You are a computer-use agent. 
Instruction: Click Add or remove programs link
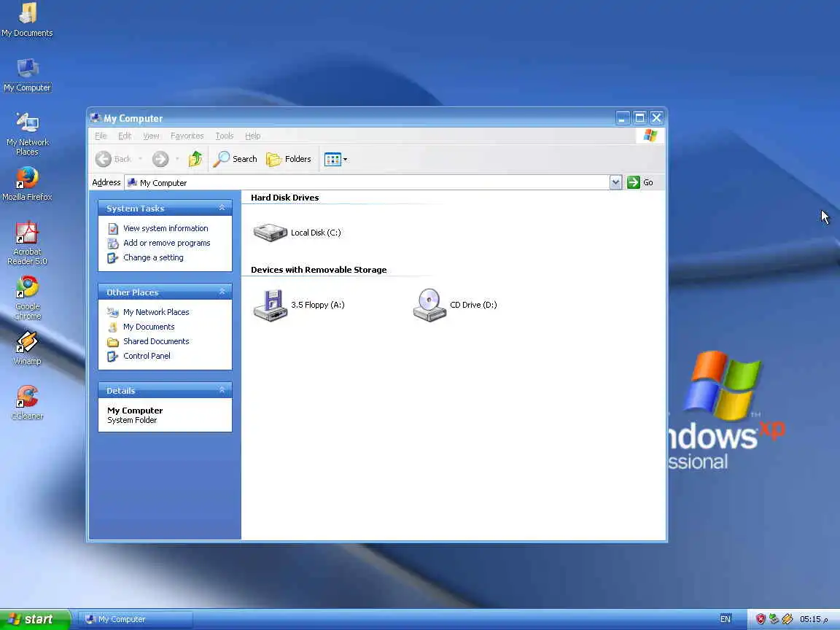tap(166, 244)
